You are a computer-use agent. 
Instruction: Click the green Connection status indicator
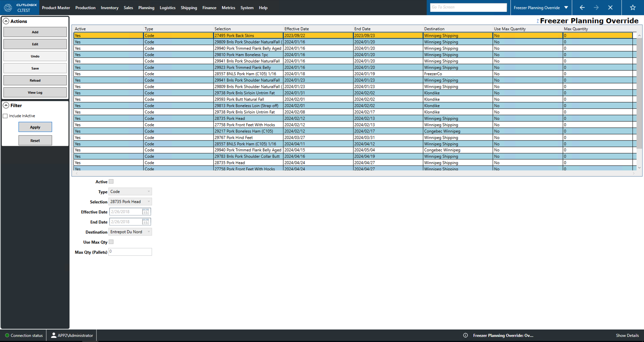[x=7, y=335]
